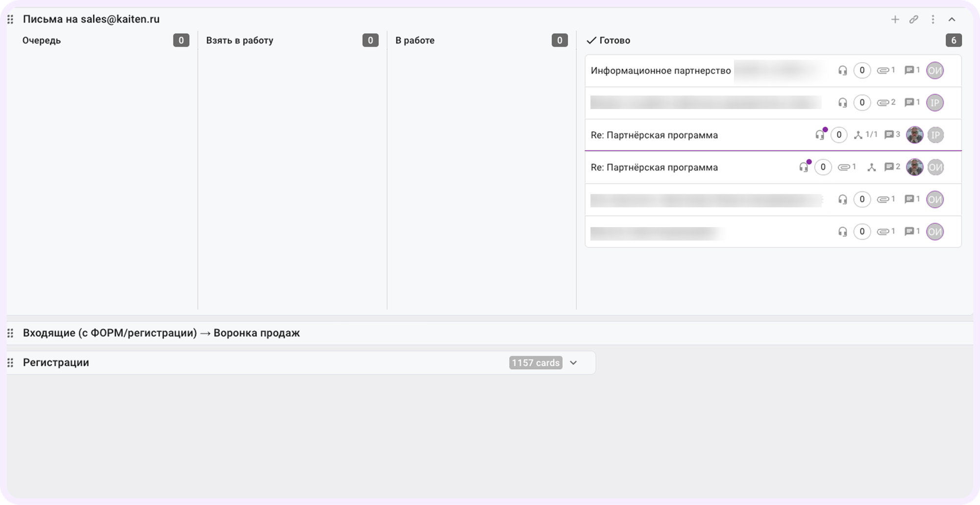Click the paperclip icon on 'Информационное партнерство' card
This screenshot has width=980, height=505.
(x=885, y=70)
